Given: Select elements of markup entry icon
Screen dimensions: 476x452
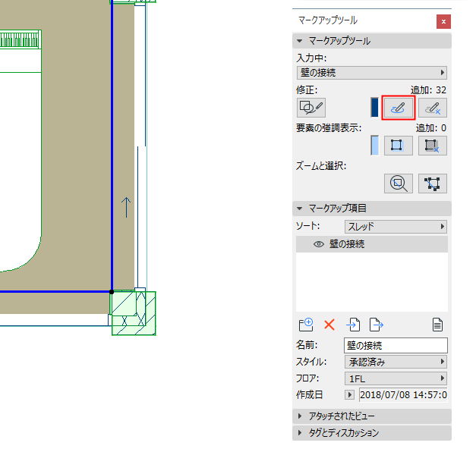Looking at the screenshot, I should tap(432, 184).
